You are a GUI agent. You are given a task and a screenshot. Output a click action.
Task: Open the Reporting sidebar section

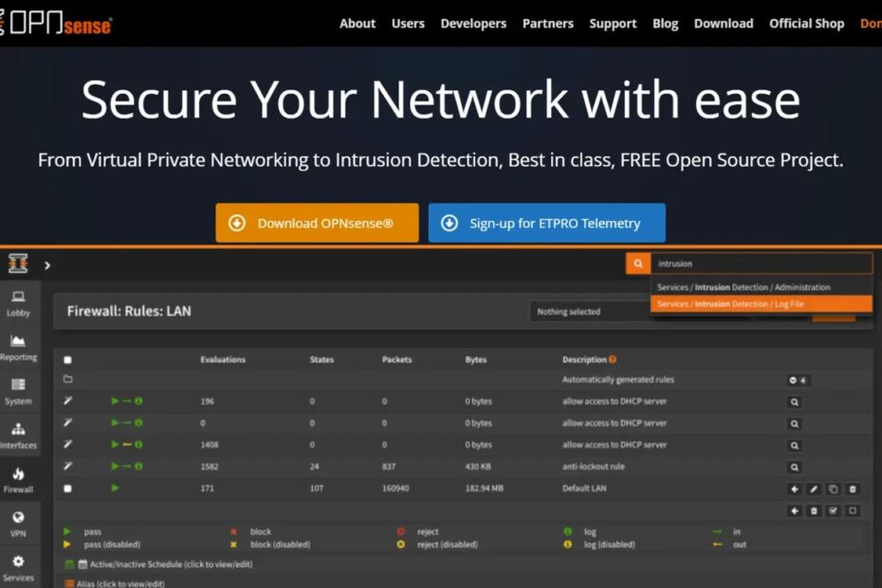click(18, 347)
